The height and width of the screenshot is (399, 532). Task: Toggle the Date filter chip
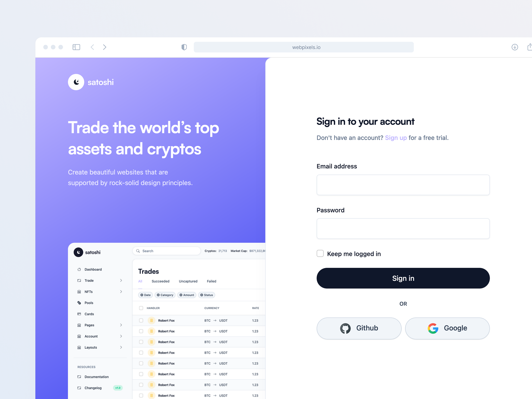[x=147, y=295]
